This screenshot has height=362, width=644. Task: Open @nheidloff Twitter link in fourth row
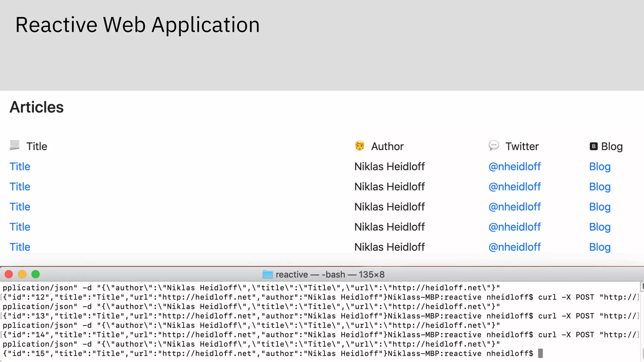pos(514,227)
